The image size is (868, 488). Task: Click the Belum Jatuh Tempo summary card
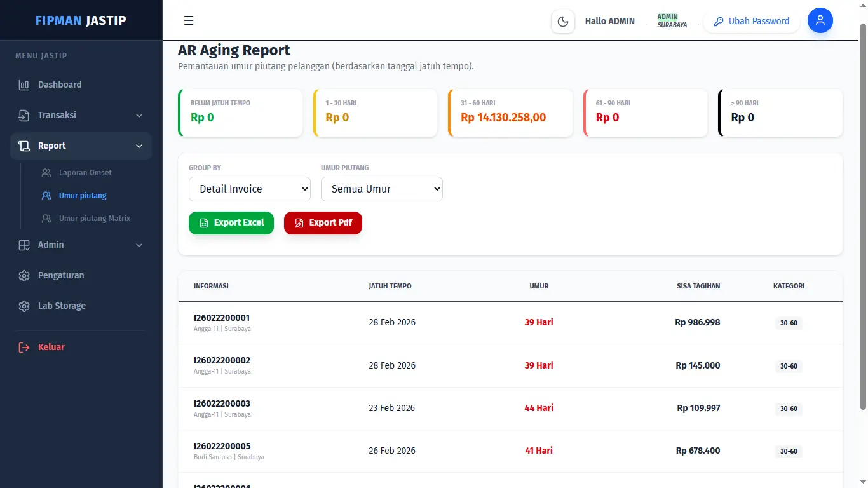[x=240, y=113]
